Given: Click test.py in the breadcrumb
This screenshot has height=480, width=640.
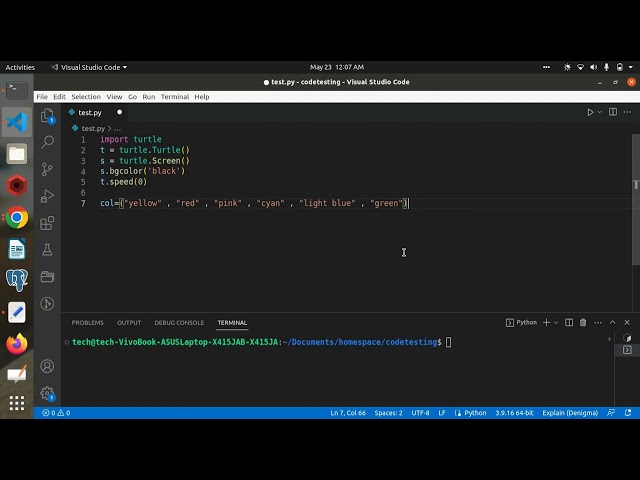Looking at the screenshot, I should coord(93,129).
